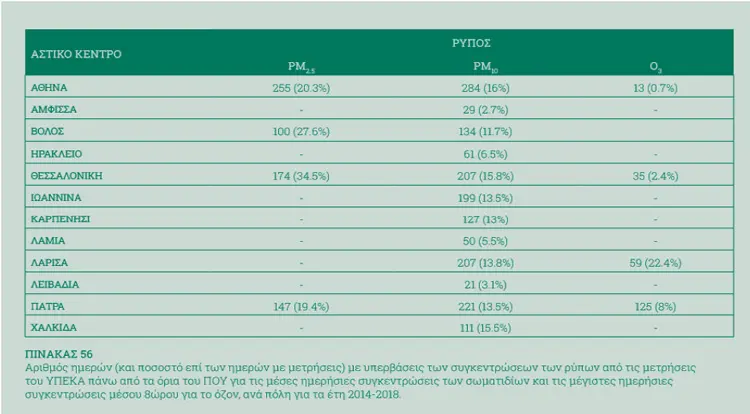This screenshot has width=750, height=414.
Task: Click the PM2.5 column header
Action: coord(301,67)
